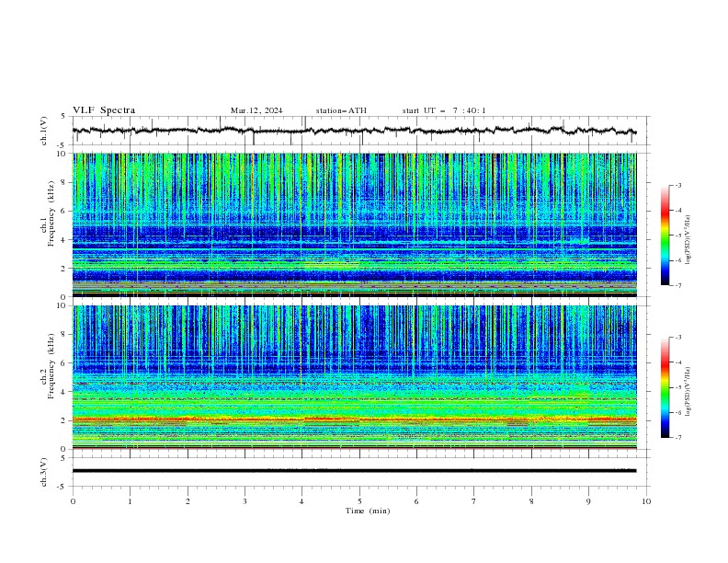The height and width of the screenshot is (563, 728).
Task: Click the 'ch.3(V)' axis label
Action: click(x=44, y=472)
